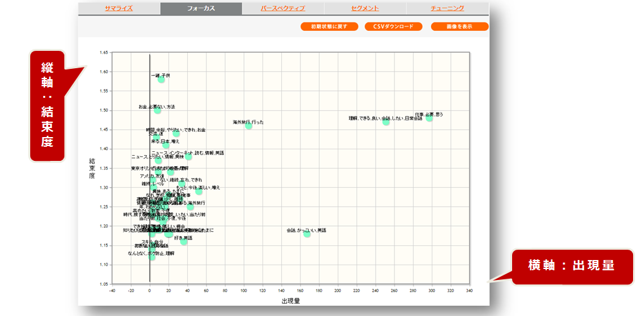Click the 海外旅行,行った bubble
Screen dimensions: 644x316
(x=248, y=125)
